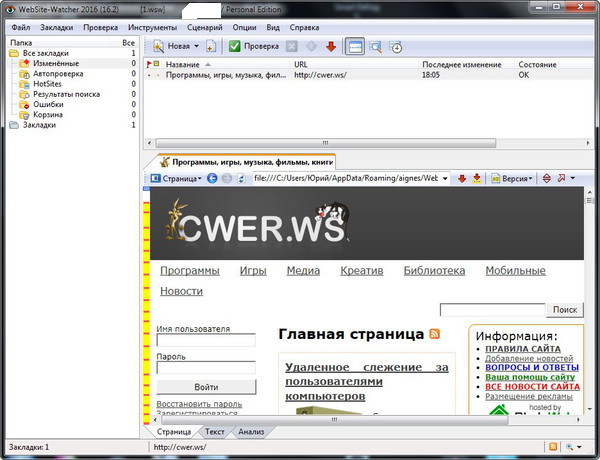
Task: Select the Автопроверка folder
Action: pyautogui.click(x=56, y=74)
